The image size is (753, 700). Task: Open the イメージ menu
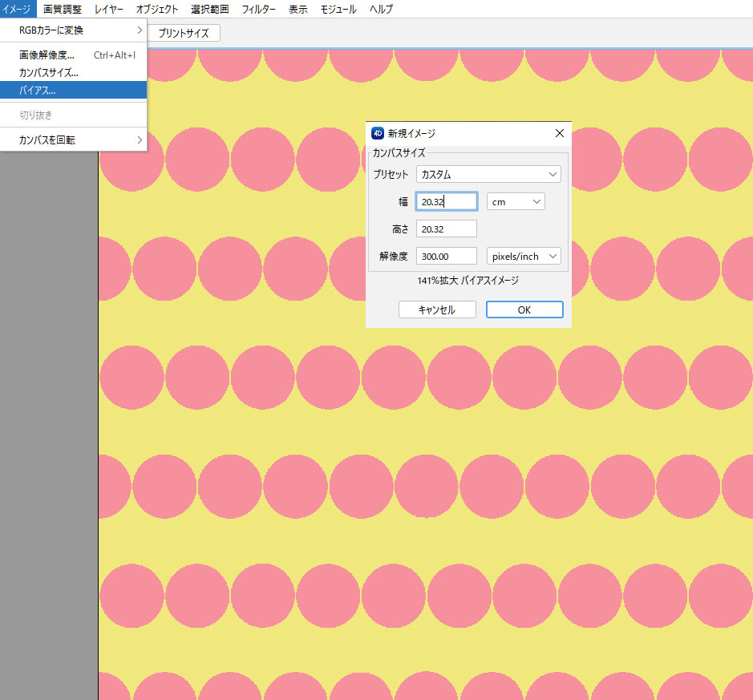[18, 9]
